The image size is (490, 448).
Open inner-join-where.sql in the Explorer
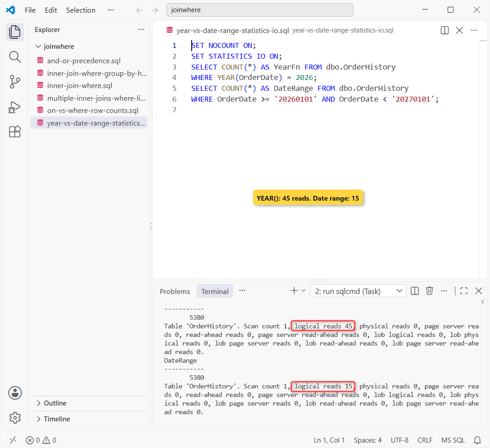(x=89, y=86)
